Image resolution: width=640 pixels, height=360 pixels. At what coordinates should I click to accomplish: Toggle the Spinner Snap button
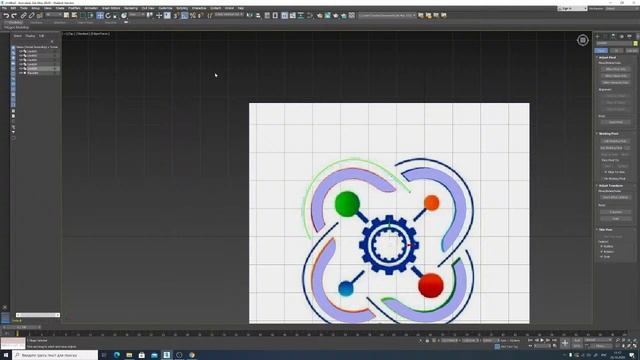coord(200,16)
